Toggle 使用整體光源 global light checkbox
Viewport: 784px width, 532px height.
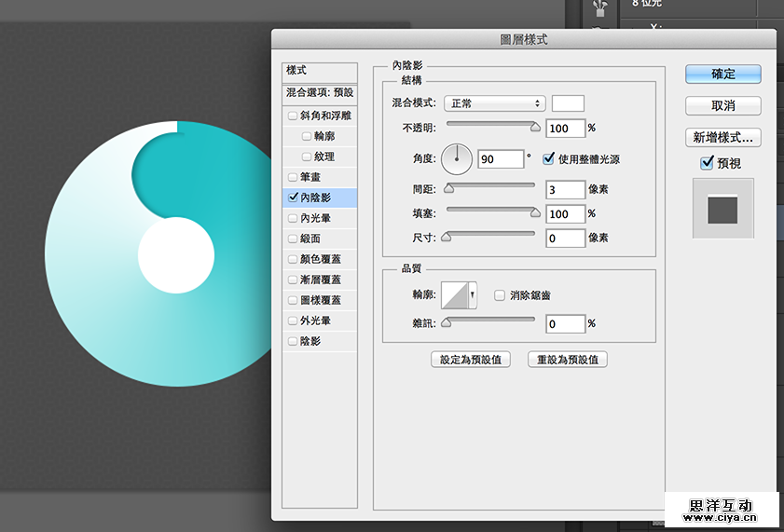coord(548,158)
